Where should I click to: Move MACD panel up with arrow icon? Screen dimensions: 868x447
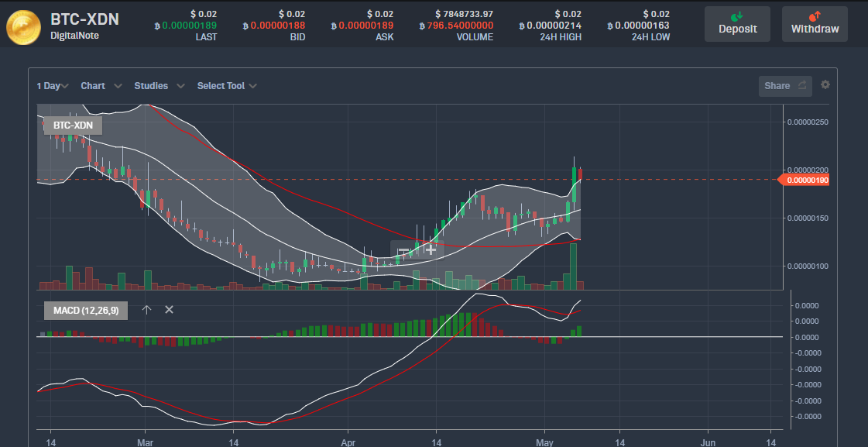[x=146, y=310]
